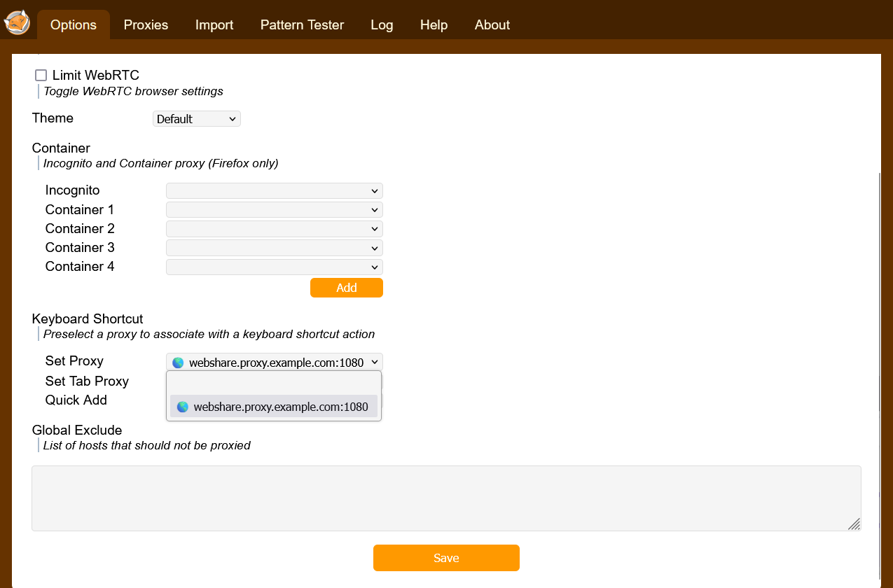Click the orange Add container button

click(x=347, y=288)
